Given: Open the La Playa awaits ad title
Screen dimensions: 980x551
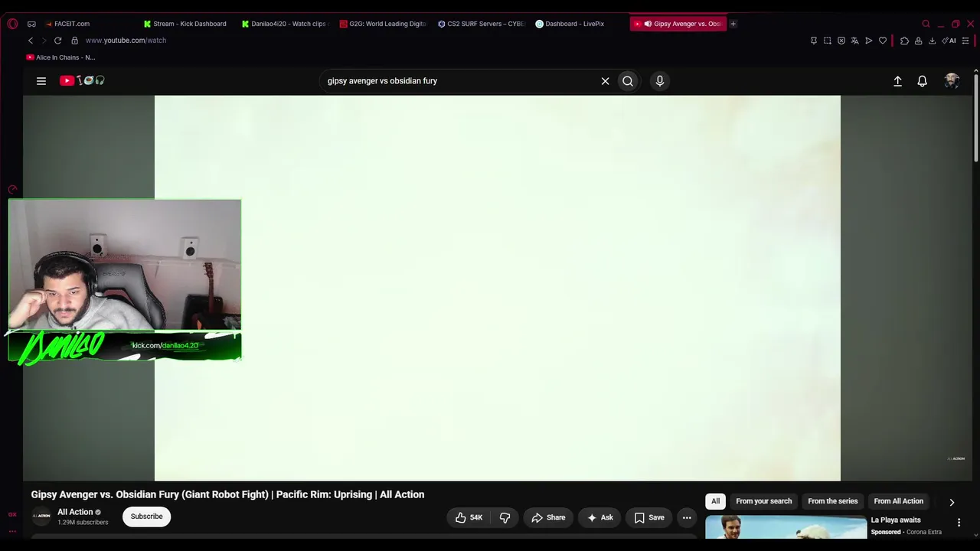Looking at the screenshot, I should (896, 520).
